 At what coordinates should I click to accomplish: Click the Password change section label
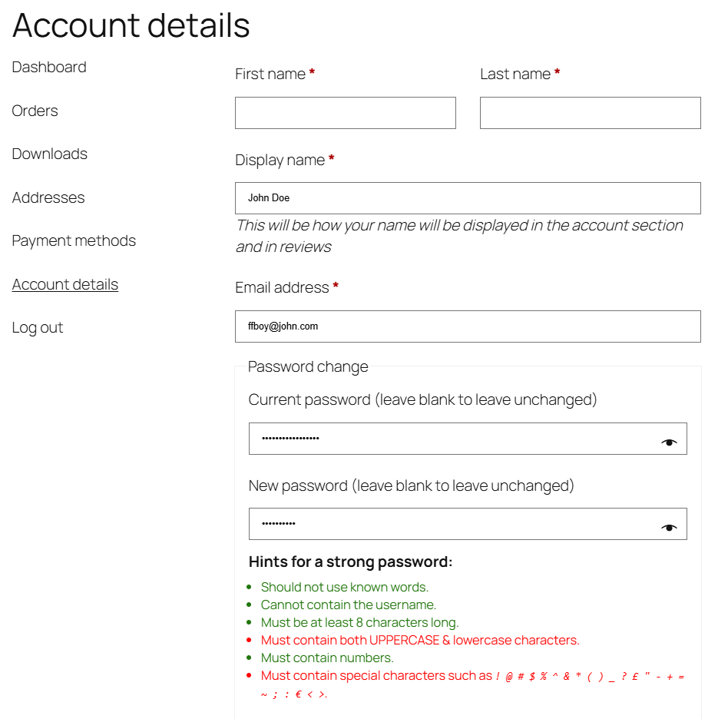point(307,366)
